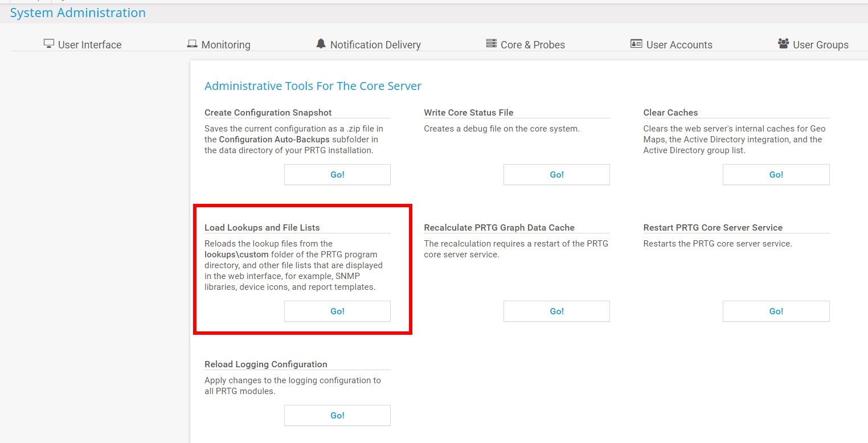
Task: Click the Administrative Tools For The Core Server heading
Action: [x=313, y=86]
